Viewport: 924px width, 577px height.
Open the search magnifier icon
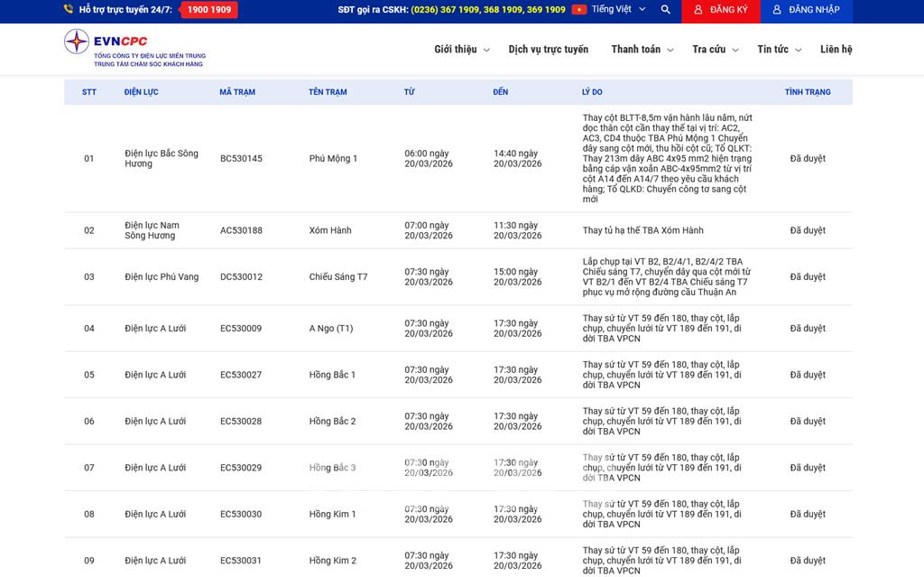click(x=666, y=10)
